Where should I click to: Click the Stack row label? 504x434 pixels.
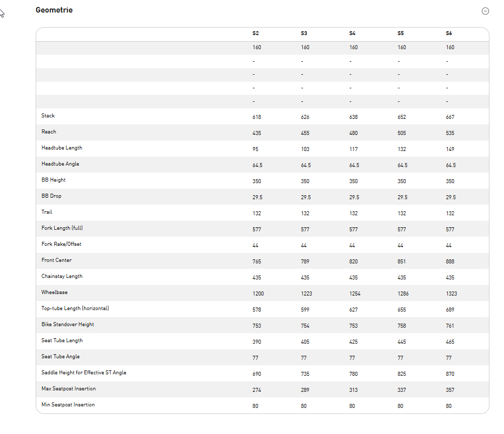[x=48, y=116]
